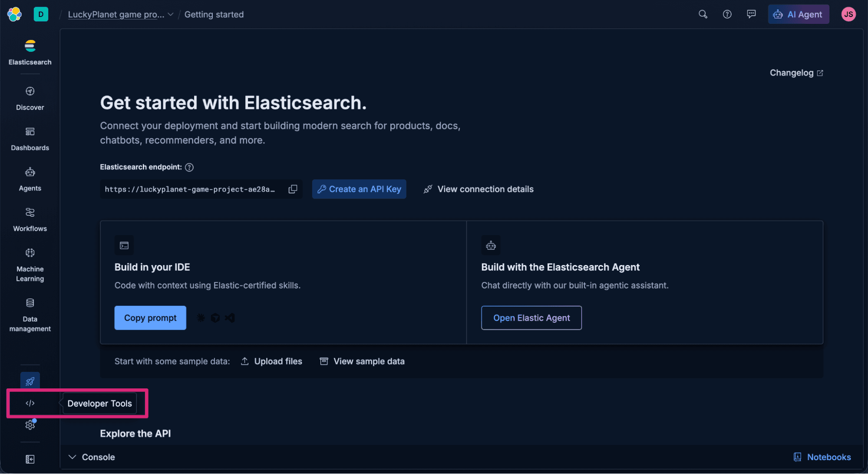Image resolution: width=868 pixels, height=474 pixels.
Task: Open Notebooks in the bottom bar
Action: click(x=822, y=457)
